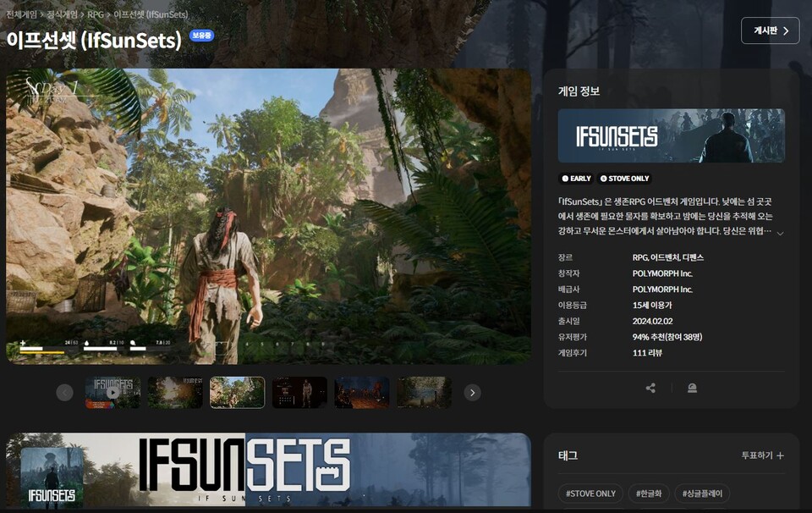Open 전체게임 breadcrumb link
Screen dimensions: 812x513
tap(21, 14)
